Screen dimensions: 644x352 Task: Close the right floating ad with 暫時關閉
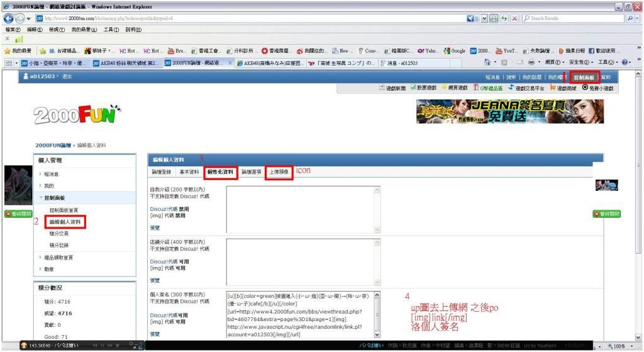[x=608, y=214]
